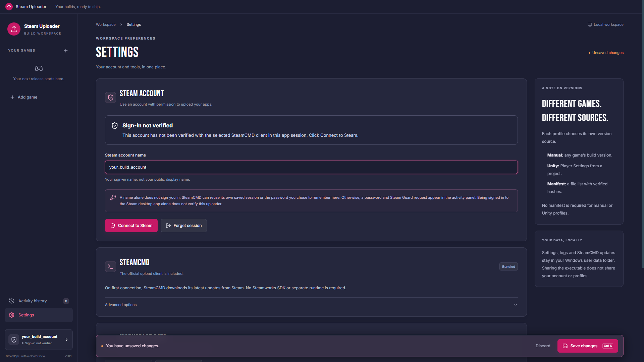Click the Activity history clock icon
The image size is (644, 362).
(x=12, y=301)
